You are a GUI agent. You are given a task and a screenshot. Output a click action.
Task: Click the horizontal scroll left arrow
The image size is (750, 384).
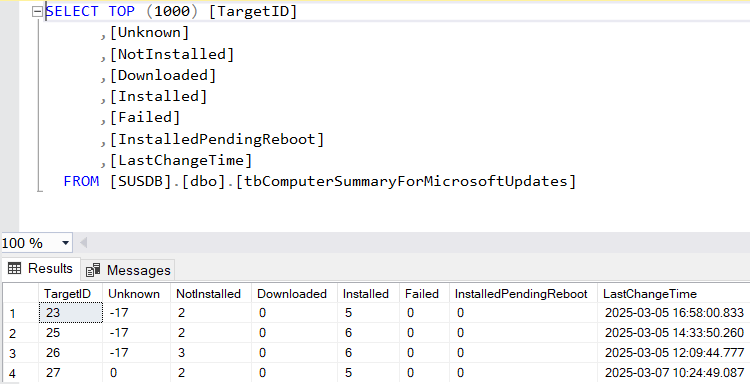pos(83,243)
